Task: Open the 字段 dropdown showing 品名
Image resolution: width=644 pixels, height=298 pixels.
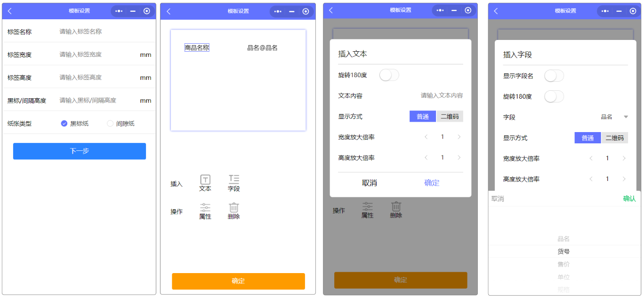Action: point(614,117)
